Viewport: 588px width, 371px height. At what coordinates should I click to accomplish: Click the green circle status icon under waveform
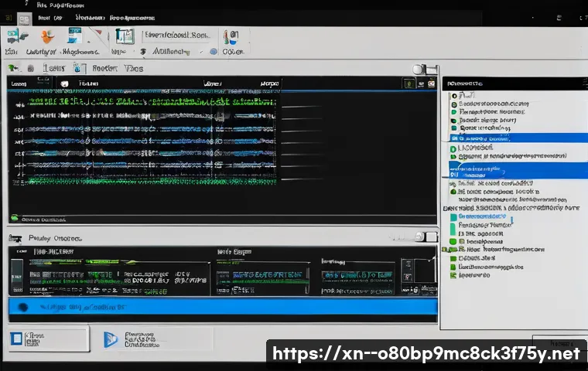click(15, 218)
